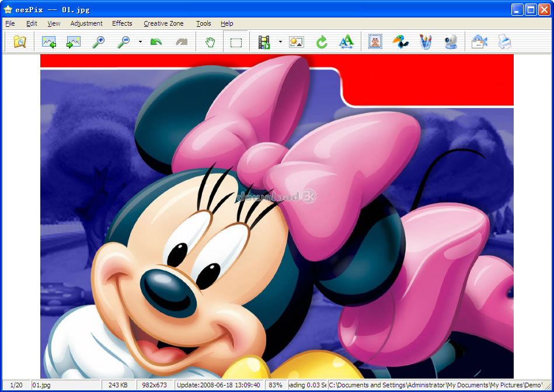Image resolution: width=554 pixels, height=392 pixels.
Task: Open the Effects menu
Action: 122,23
